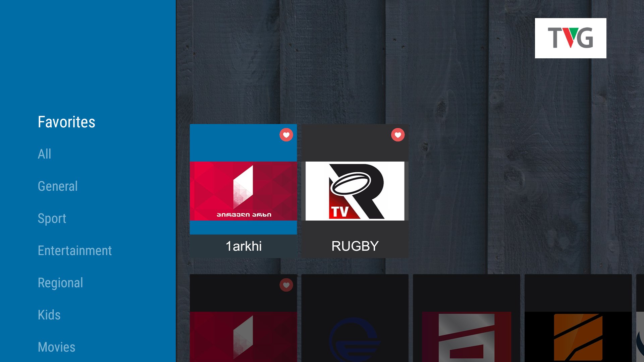Click the TVG logo in the corner
Viewport: 644px width, 362px height.
(x=570, y=38)
